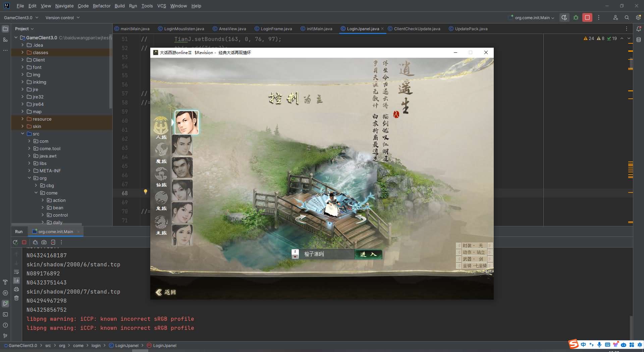
Task: Open the Refactor menu
Action: pyautogui.click(x=102, y=6)
